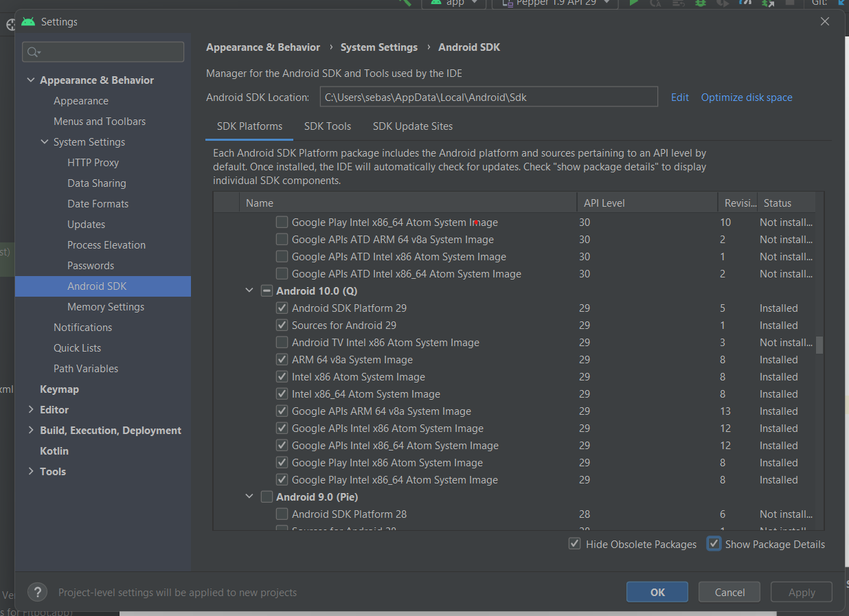Uncheck Google Play Intel x86_64 Atom System Image 29
Screen dimensions: 849x616
(x=282, y=480)
